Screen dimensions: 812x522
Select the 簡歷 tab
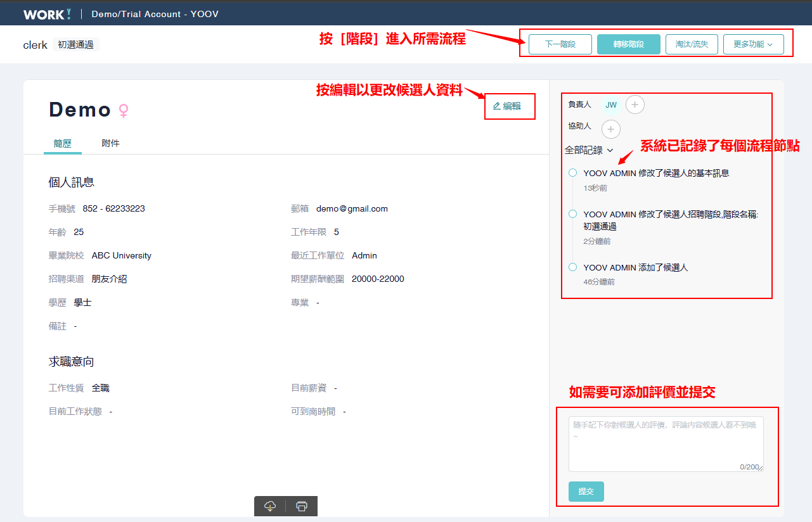(x=62, y=143)
